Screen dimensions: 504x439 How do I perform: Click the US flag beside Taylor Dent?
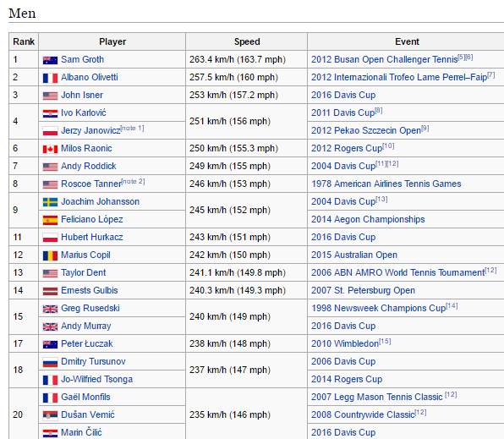point(50,273)
